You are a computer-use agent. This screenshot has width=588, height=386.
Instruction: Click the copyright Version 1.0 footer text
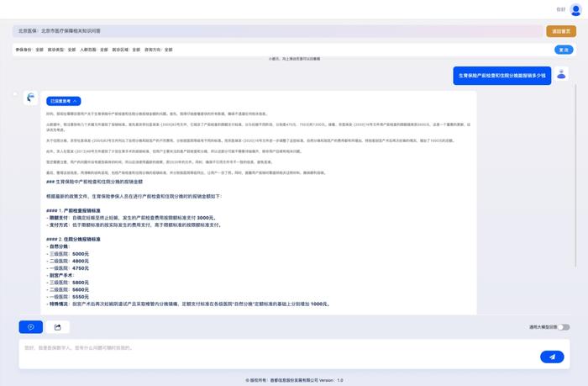click(x=294, y=380)
